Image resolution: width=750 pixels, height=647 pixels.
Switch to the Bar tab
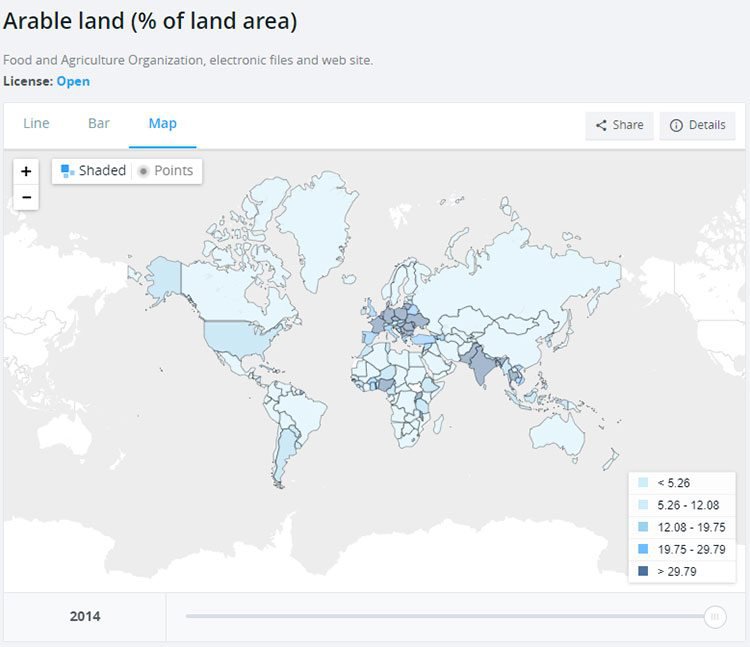[x=99, y=123]
